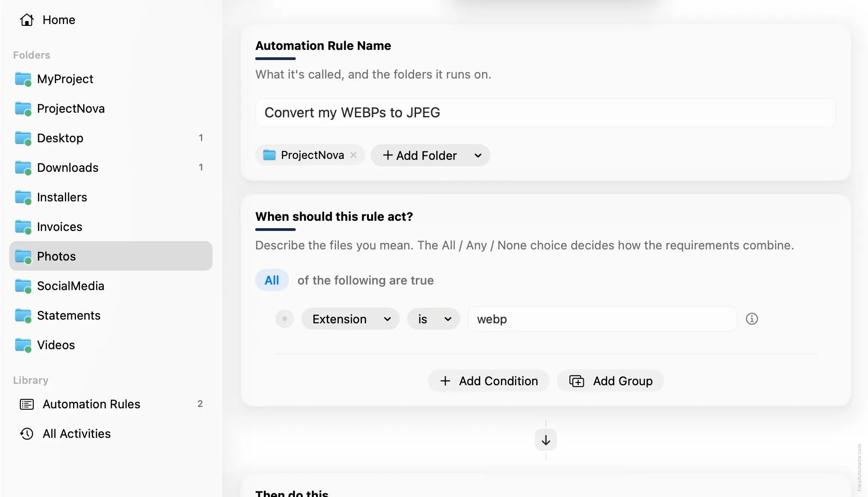Click the Statements folder icon
Viewport: 868px width, 497px height.
tap(23, 315)
